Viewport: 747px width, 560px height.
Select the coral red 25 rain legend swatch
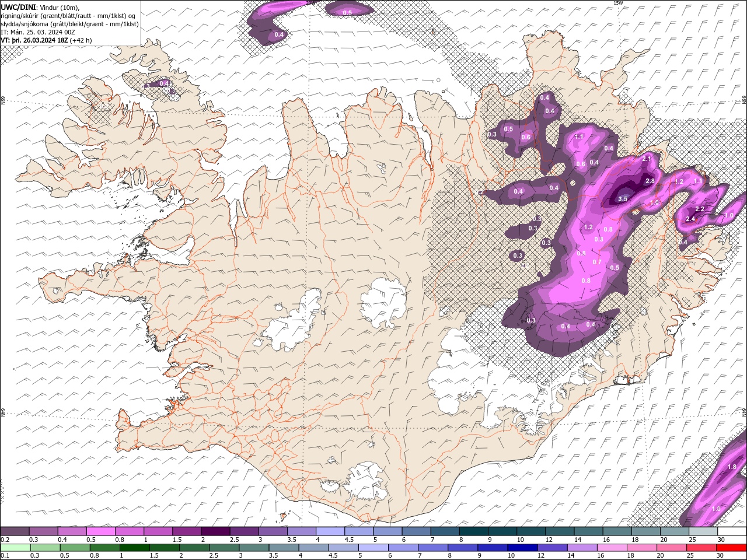pos(701,547)
